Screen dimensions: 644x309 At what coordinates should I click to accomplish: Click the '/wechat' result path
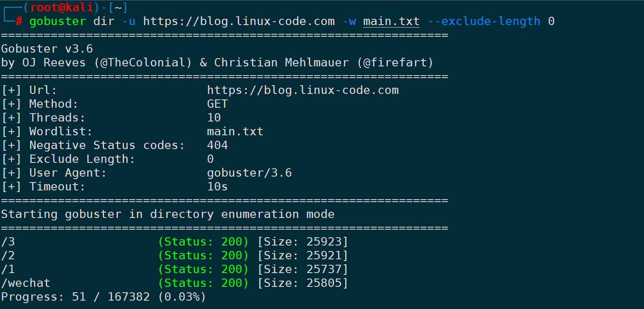[x=26, y=283]
